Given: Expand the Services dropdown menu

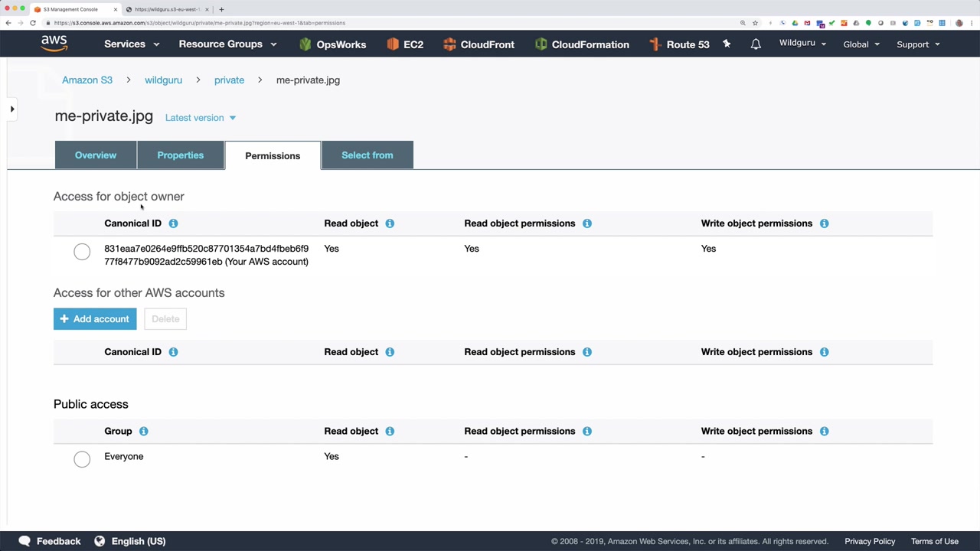Looking at the screenshot, I should tap(132, 44).
